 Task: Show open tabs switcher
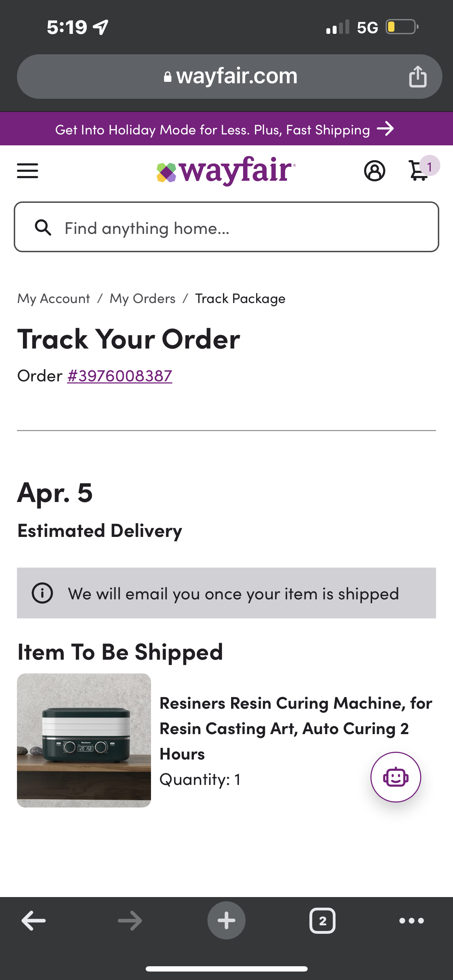tap(322, 921)
